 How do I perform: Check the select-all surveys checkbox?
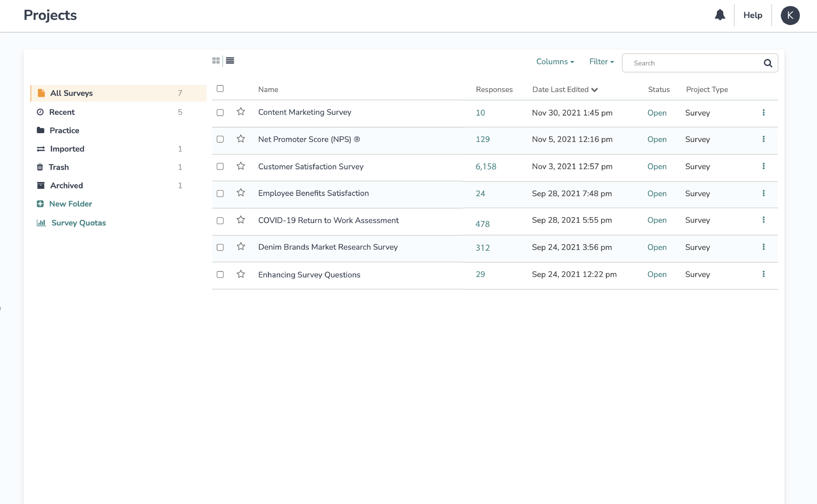(220, 89)
